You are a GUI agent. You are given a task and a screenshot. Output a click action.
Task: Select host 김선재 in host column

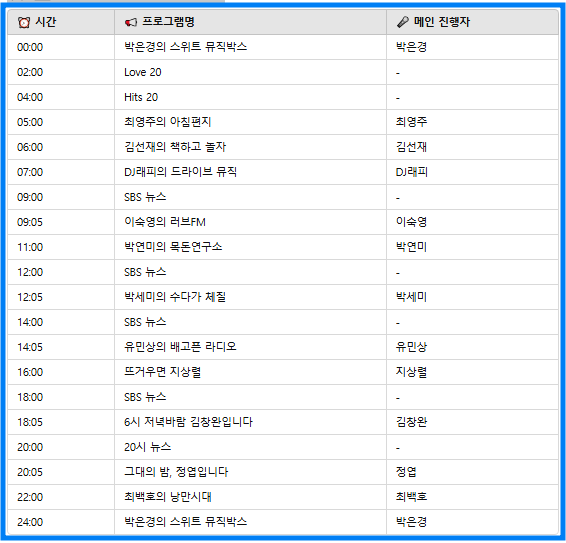click(x=412, y=147)
